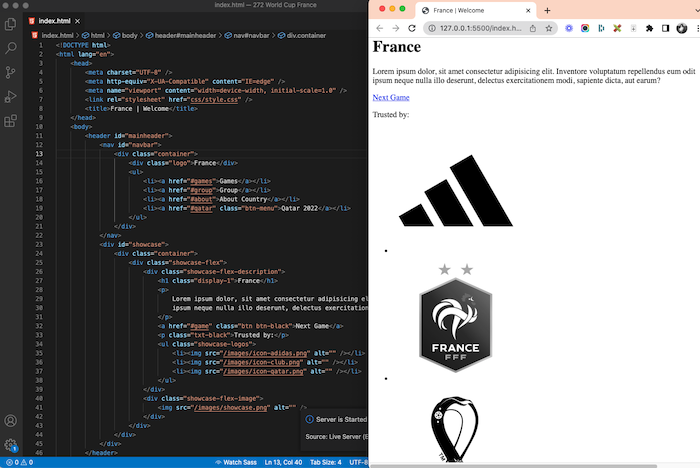The image size is (700, 468).
Task: Click the Trusted by: text on the page
Action: (x=391, y=114)
